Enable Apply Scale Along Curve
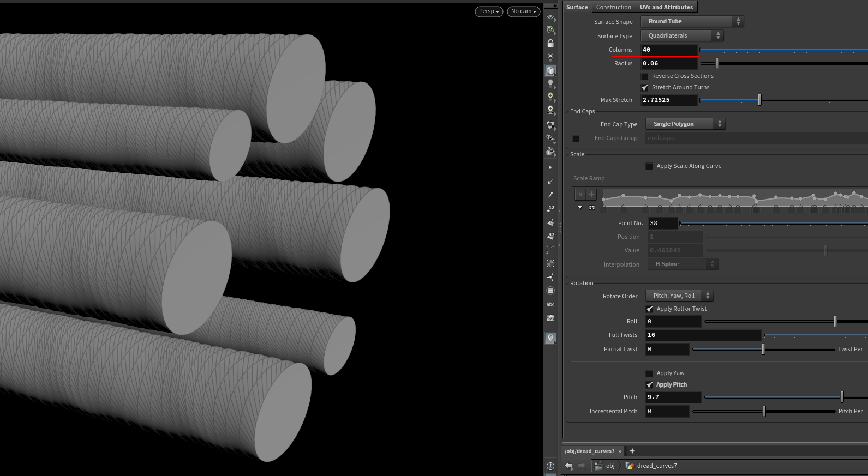This screenshot has height=476, width=868. (649, 166)
